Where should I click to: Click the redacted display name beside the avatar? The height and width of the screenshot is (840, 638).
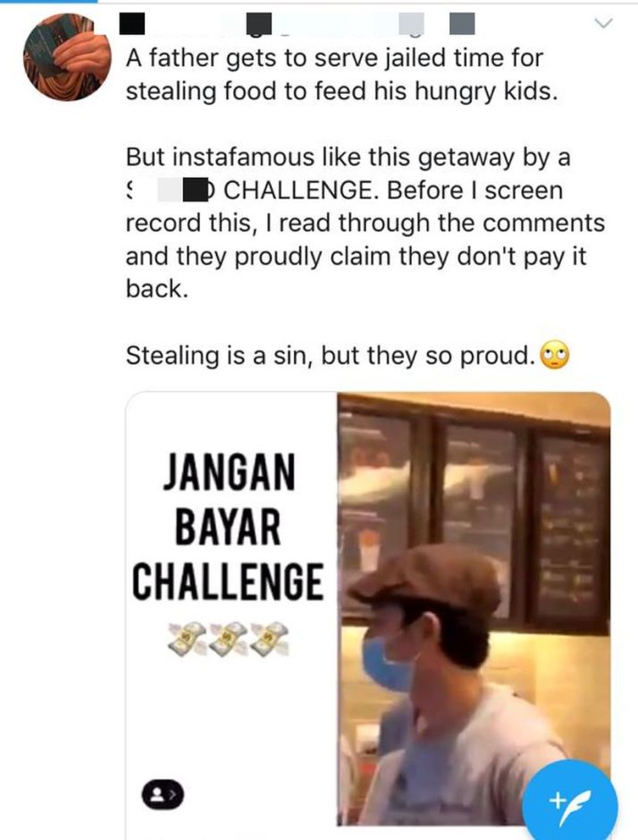pyautogui.click(x=131, y=24)
